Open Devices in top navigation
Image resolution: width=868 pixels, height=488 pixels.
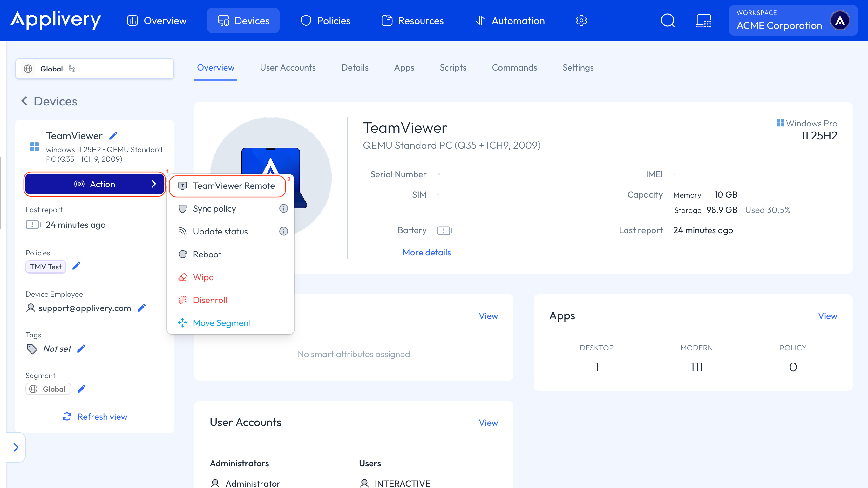point(243,21)
